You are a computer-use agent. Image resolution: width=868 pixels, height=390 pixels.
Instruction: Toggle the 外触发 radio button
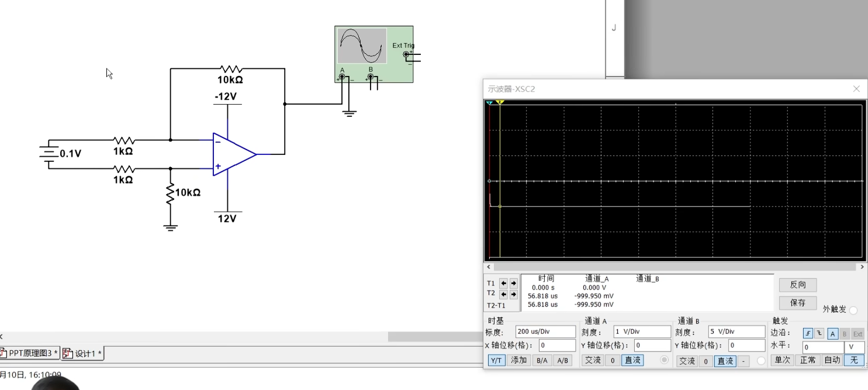point(853,310)
